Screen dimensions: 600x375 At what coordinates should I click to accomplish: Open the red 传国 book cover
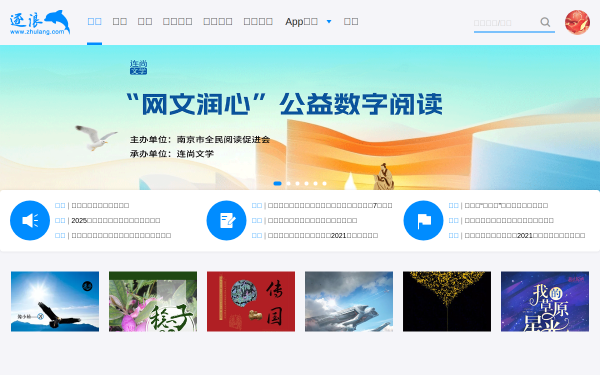pos(251,302)
